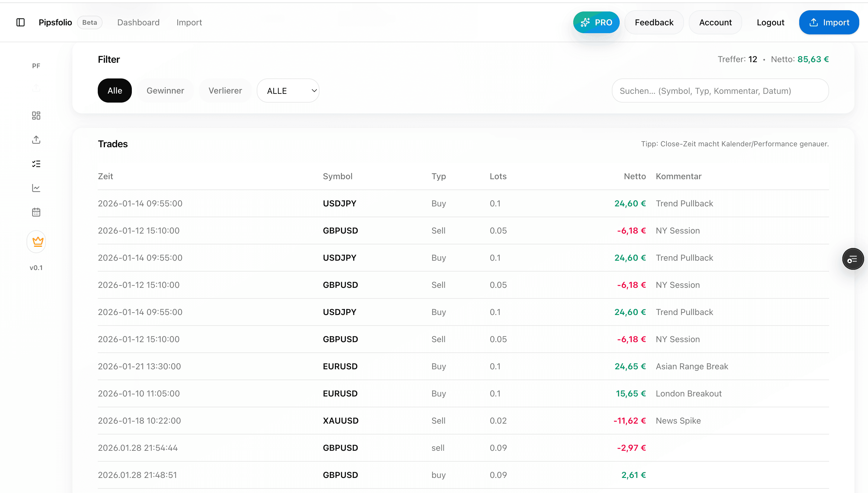Select the upload icon in the sidebar
Image resolution: width=868 pixels, height=493 pixels.
[36, 139]
